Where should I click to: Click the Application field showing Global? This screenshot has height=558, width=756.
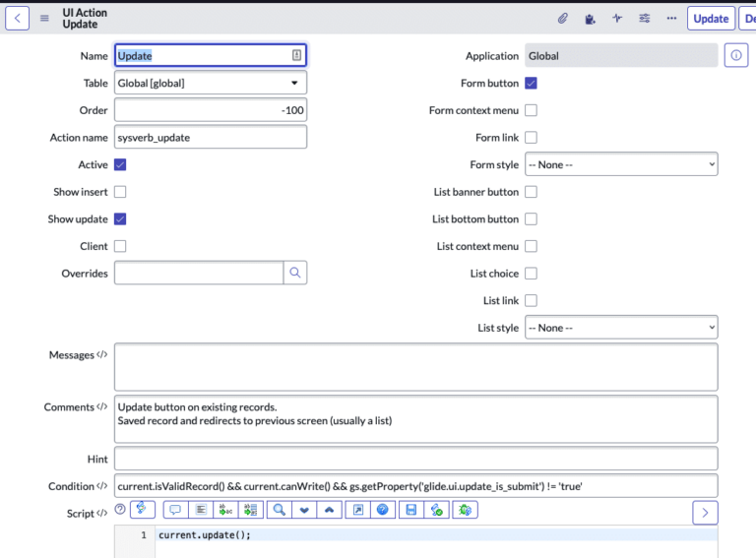[x=621, y=55]
